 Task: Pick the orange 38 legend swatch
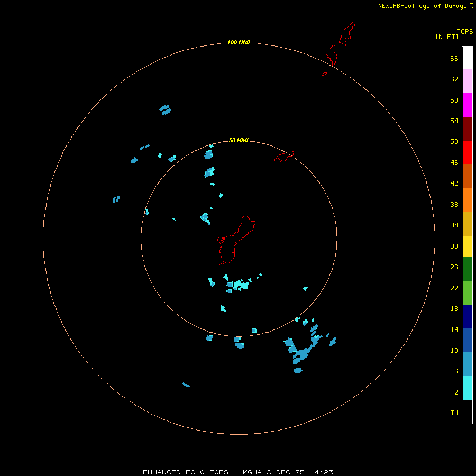tap(467, 200)
